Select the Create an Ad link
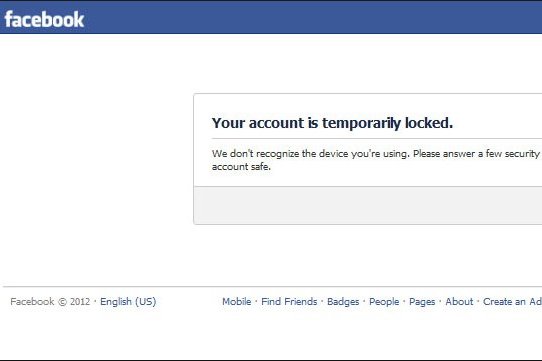 (512, 302)
